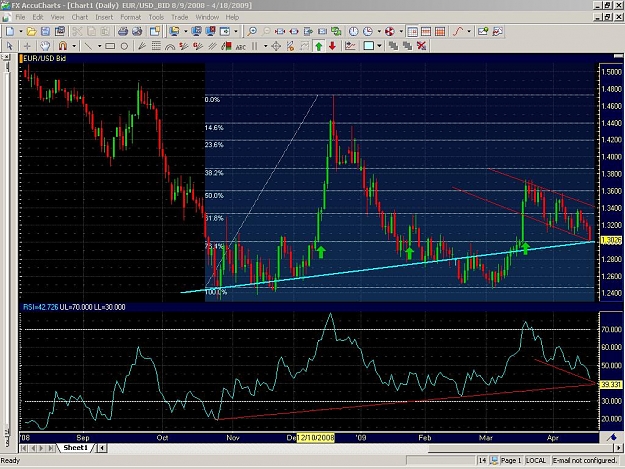Open the Window menu
This screenshot has width=625, height=469.
(207, 17)
